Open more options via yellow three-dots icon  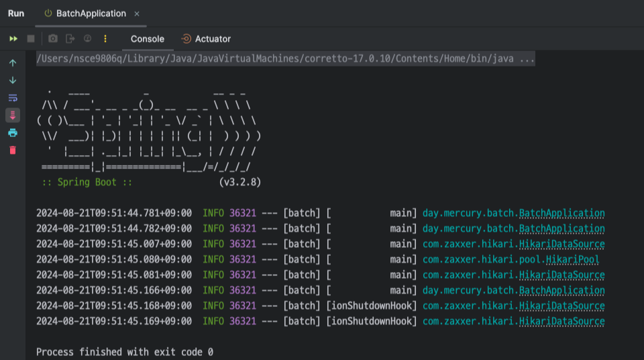tap(105, 39)
